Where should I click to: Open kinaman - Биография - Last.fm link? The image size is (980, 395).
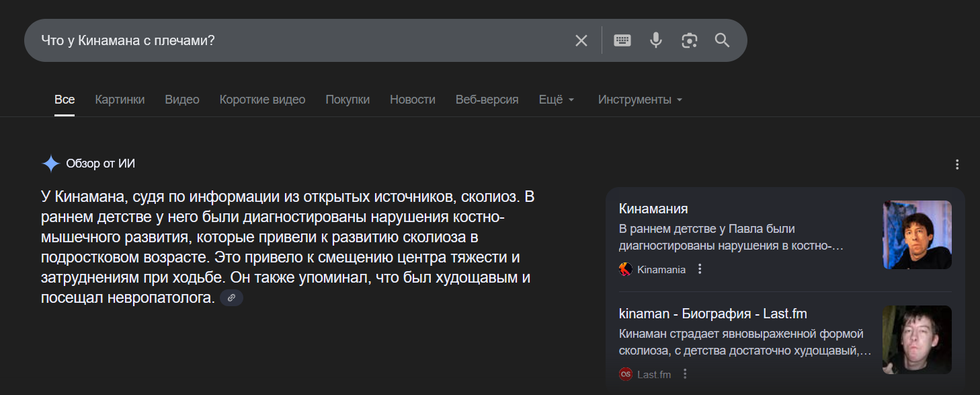coord(713,314)
